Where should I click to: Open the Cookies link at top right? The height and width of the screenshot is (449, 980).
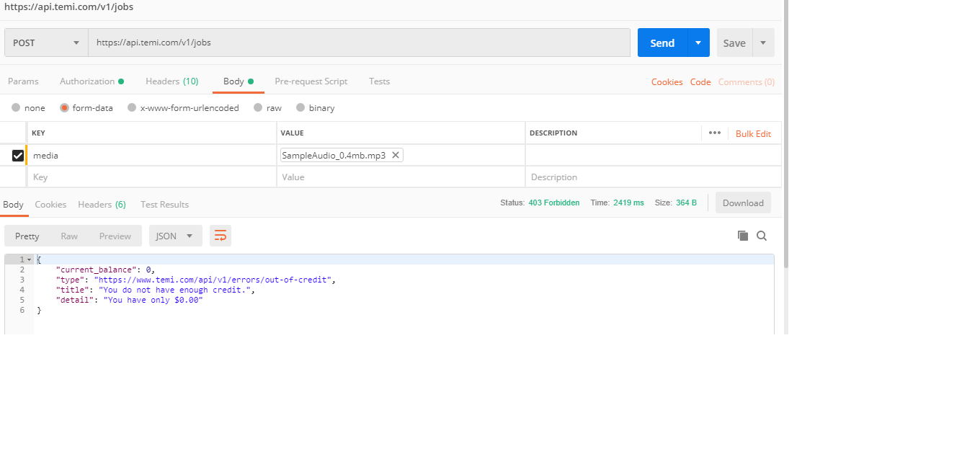[667, 82]
